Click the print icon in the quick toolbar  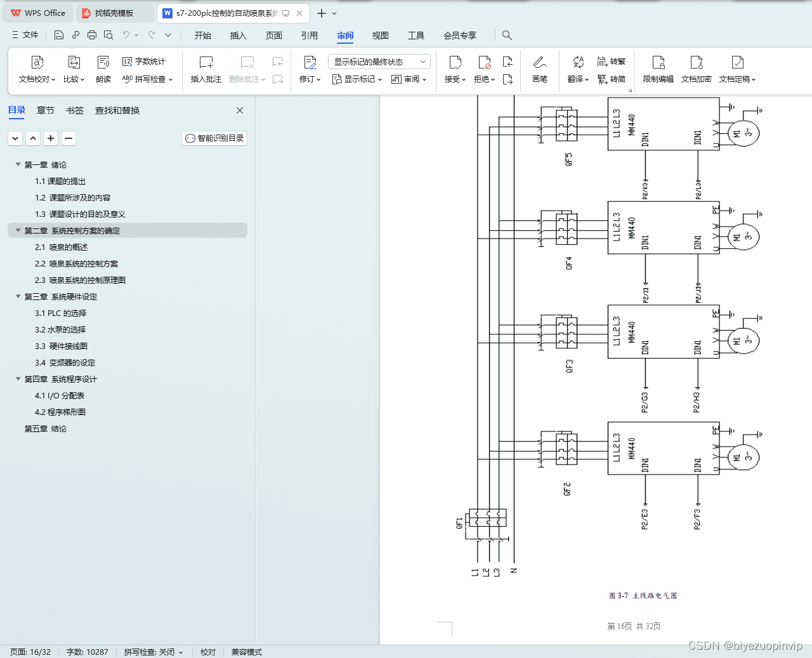click(x=92, y=35)
